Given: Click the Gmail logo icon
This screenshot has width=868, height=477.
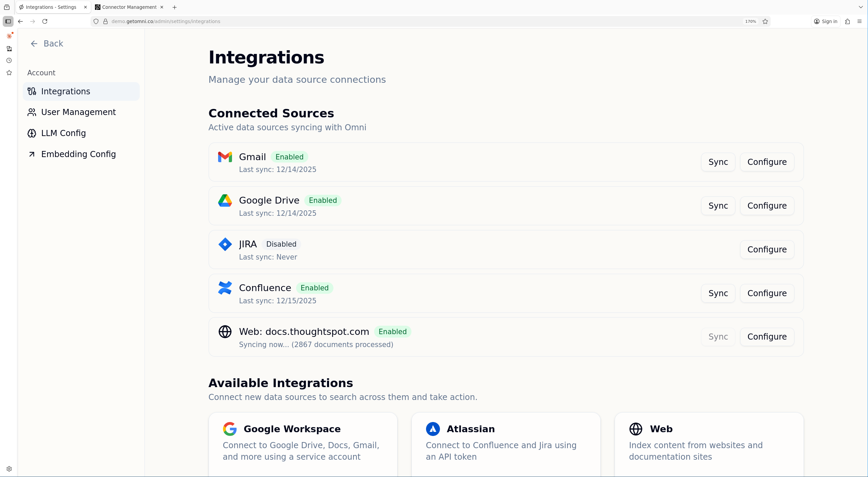Looking at the screenshot, I should (x=225, y=157).
